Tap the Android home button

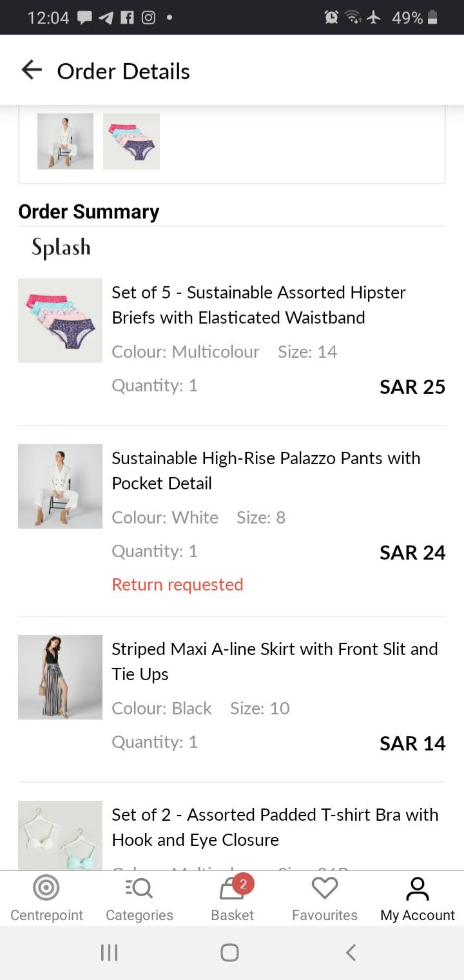229,952
